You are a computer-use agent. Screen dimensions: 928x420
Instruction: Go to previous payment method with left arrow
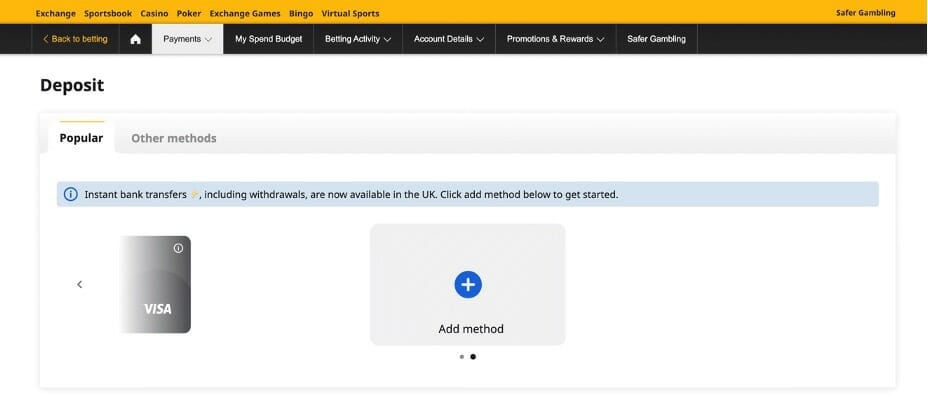point(79,285)
